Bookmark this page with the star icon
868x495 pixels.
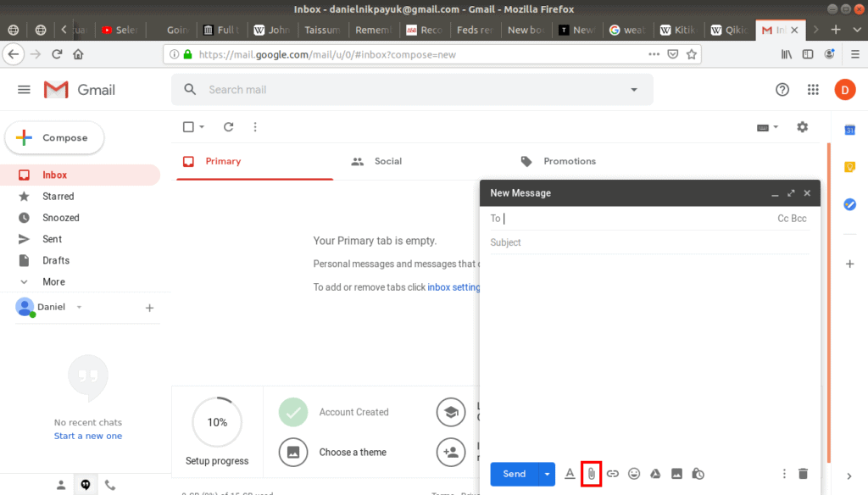pyautogui.click(x=692, y=54)
